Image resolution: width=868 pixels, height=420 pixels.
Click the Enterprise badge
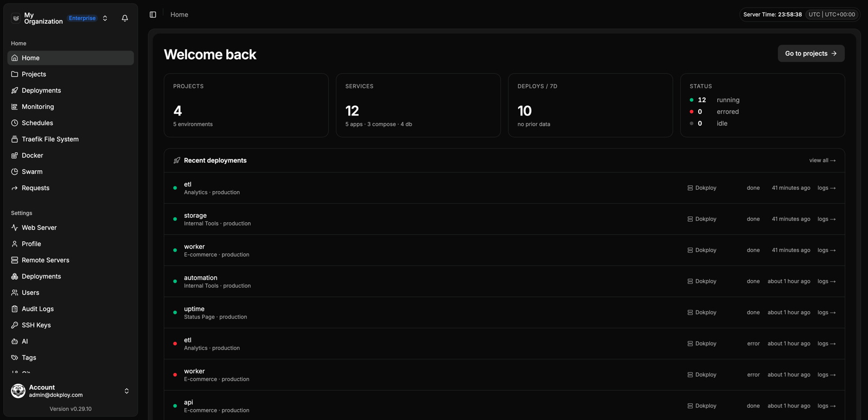coord(82,18)
